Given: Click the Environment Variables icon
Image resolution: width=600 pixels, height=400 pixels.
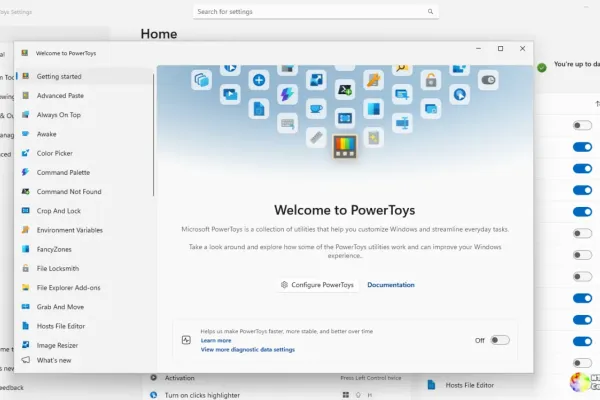Looking at the screenshot, I should click(26, 230).
